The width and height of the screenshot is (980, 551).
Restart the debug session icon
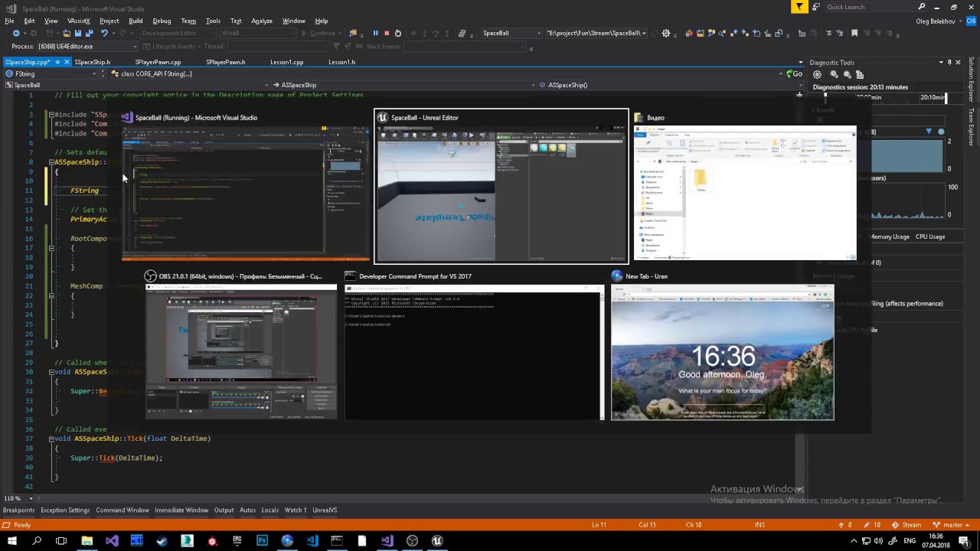click(x=397, y=33)
